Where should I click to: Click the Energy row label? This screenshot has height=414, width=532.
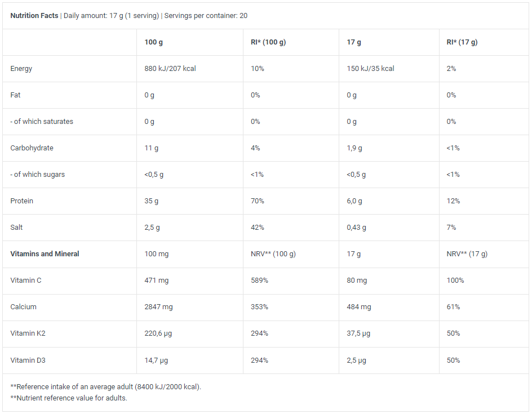pos(21,69)
